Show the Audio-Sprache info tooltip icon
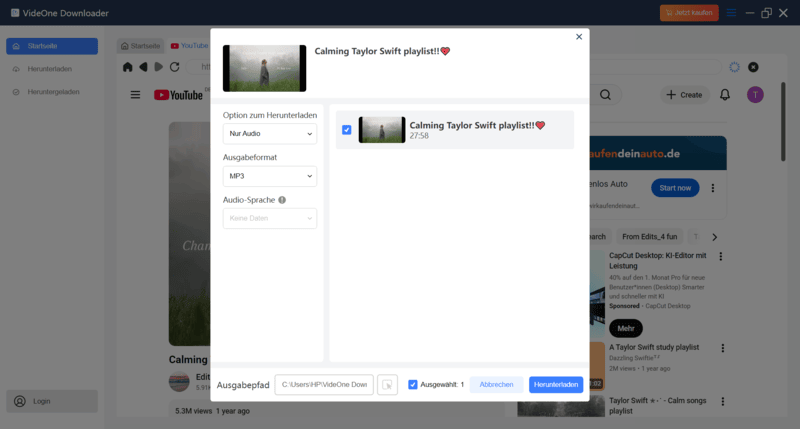The height and width of the screenshot is (429, 800). (282, 200)
